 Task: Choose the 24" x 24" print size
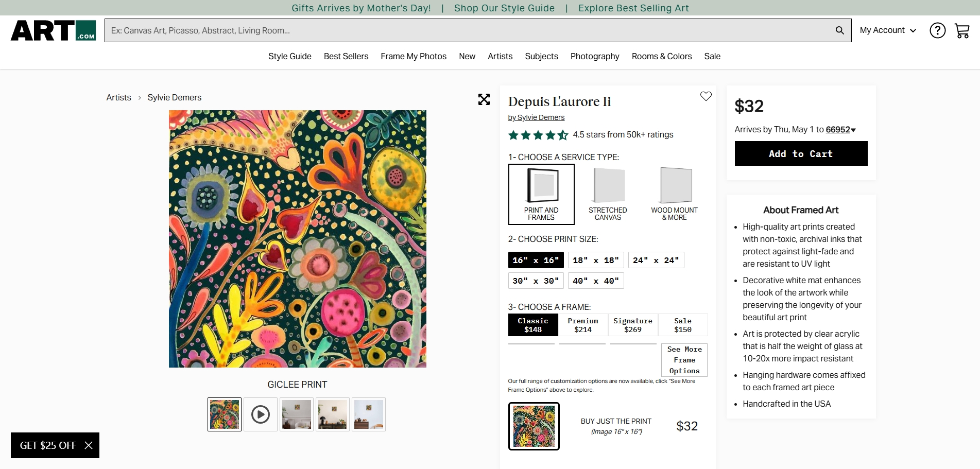tap(656, 260)
